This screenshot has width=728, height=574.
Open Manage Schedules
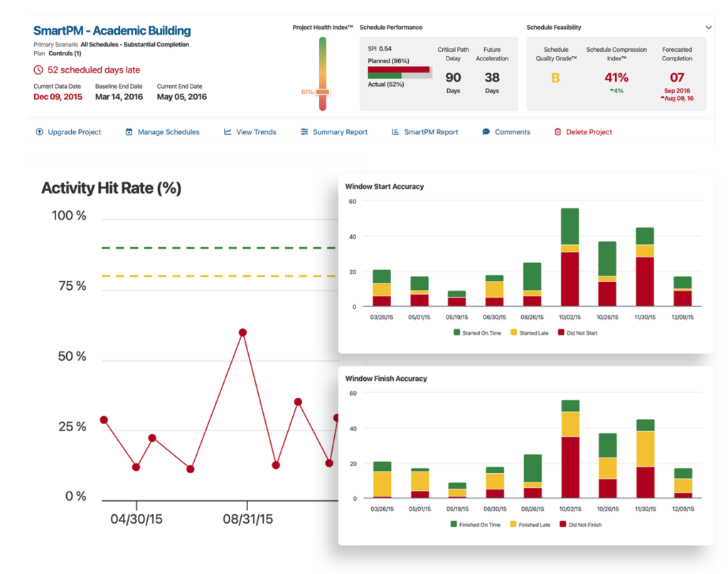tap(168, 132)
